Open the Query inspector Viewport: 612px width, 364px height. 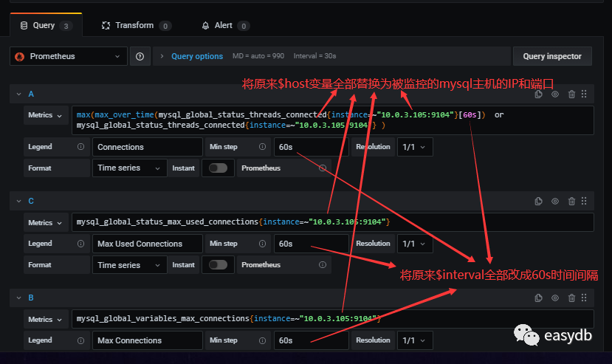point(552,56)
